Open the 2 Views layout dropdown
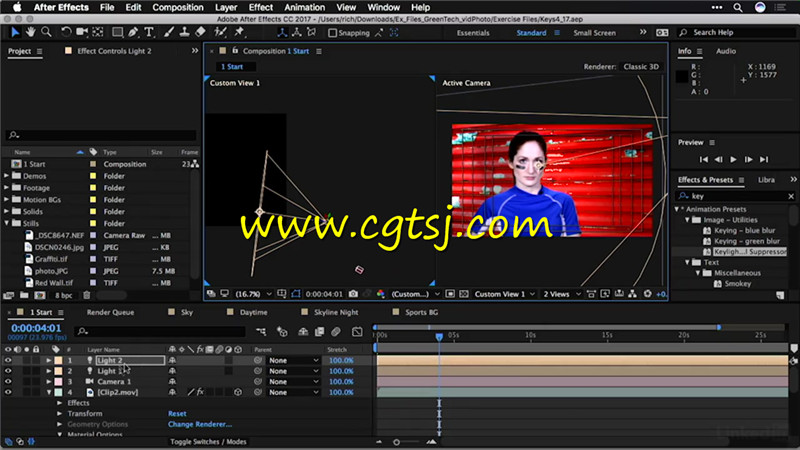 (x=562, y=294)
